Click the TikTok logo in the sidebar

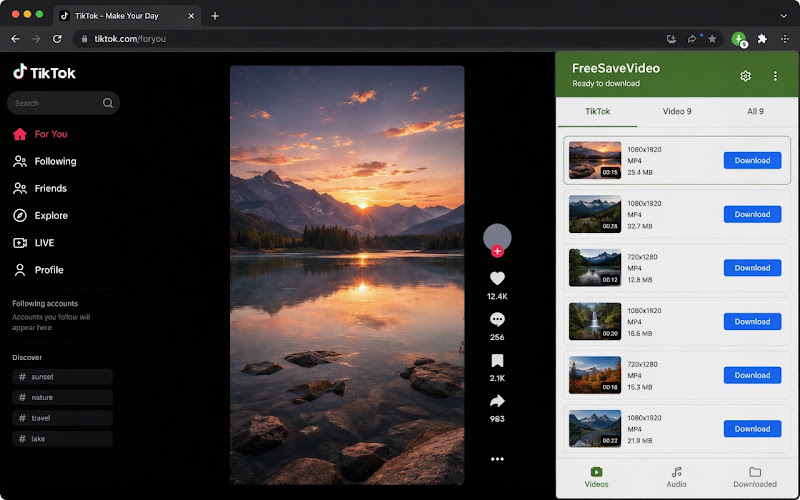[x=44, y=72]
